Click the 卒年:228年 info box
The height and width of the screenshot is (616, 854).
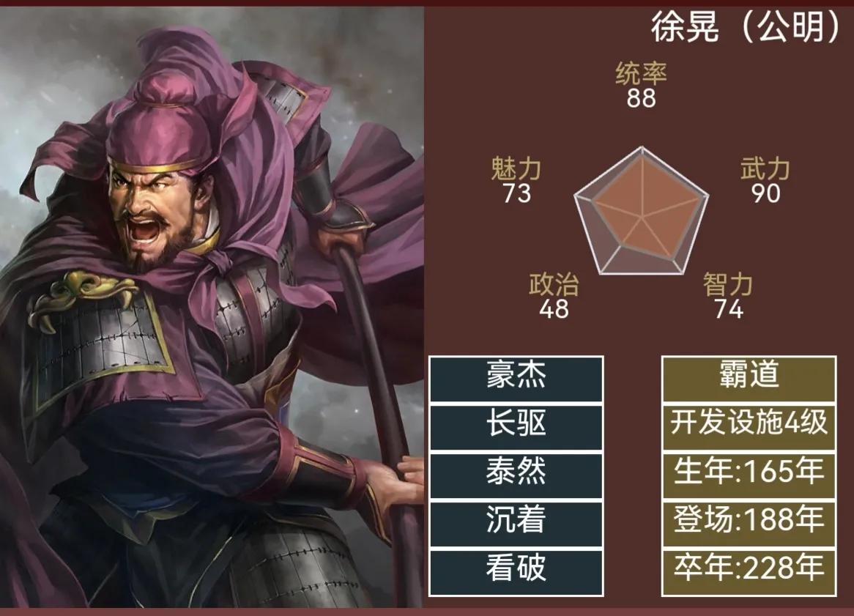[x=749, y=573]
